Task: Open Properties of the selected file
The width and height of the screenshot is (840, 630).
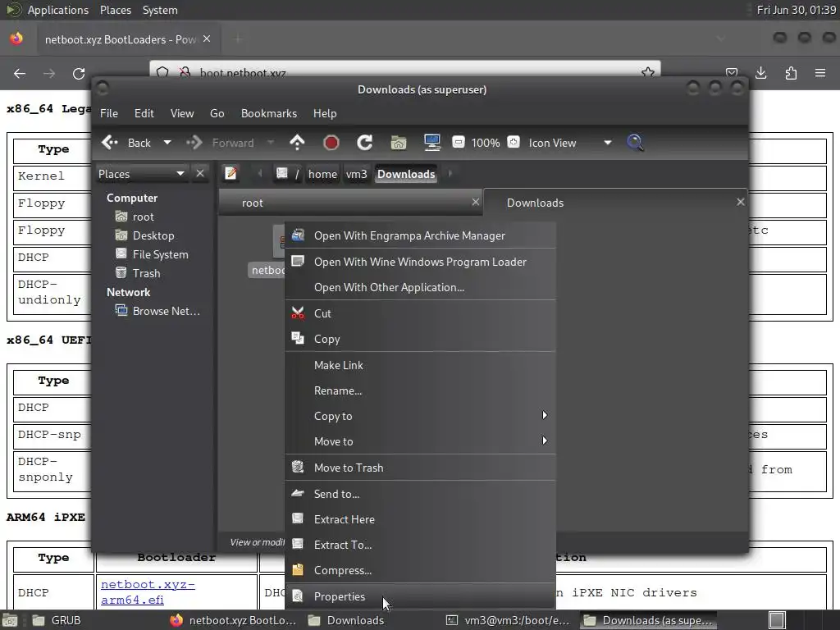Action: [x=421, y=596]
